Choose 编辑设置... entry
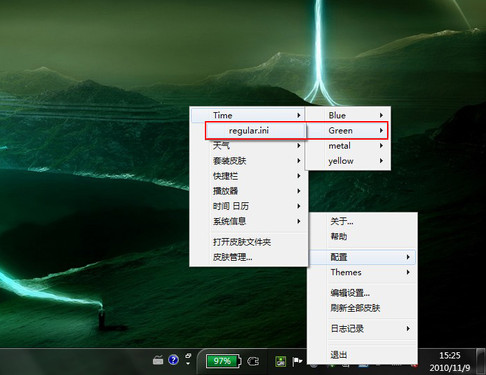The height and width of the screenshot is (375, 486). (363, 293)
